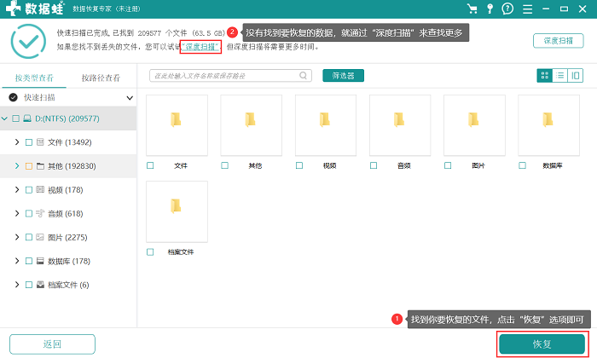Expand the 视频 (178) tree node

[17, 189]
